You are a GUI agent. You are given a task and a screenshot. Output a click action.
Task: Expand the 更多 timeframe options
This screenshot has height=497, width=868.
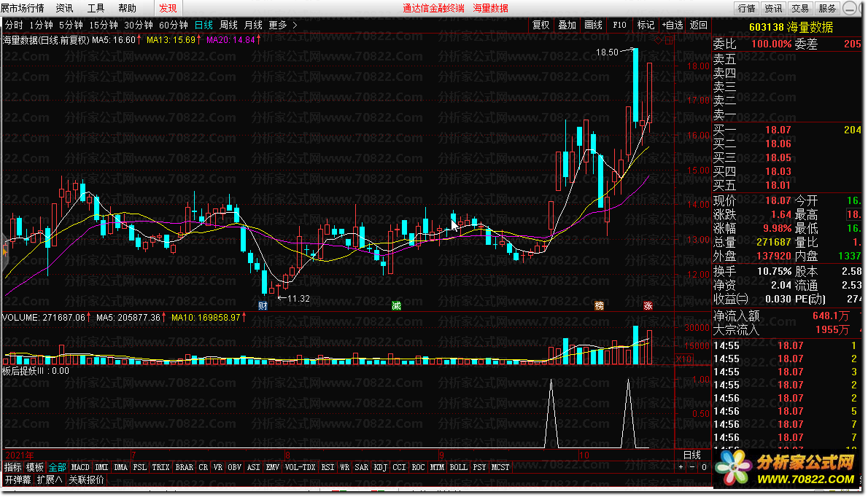click(278, 25)
